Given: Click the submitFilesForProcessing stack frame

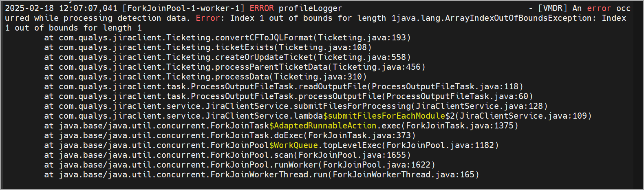Looking at the screenshot, I should pyautogui.click(x=296, y=106).
